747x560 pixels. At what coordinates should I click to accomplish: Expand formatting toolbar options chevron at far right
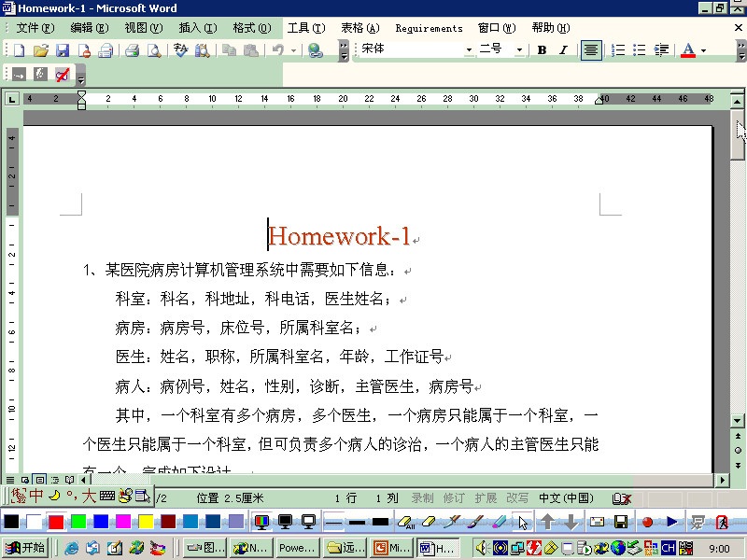click(x=741, y=51)
